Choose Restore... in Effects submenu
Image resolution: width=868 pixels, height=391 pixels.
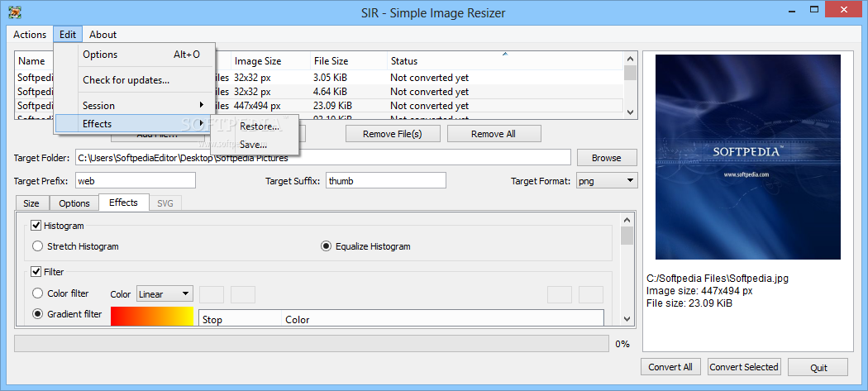[x=259, y=126]
